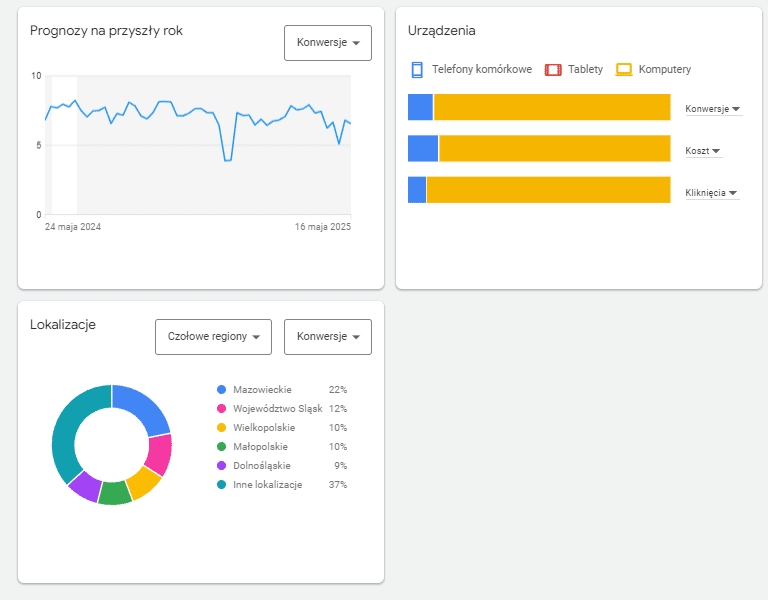Screen dimensions: 768x600
Task: Click the Tablety legend label
Action: click(585, 70)
